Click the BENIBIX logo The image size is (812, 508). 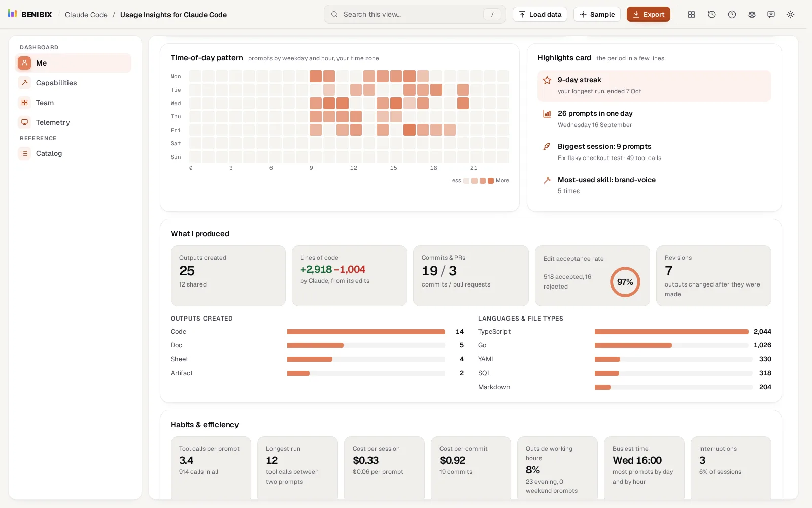[30, 14]
